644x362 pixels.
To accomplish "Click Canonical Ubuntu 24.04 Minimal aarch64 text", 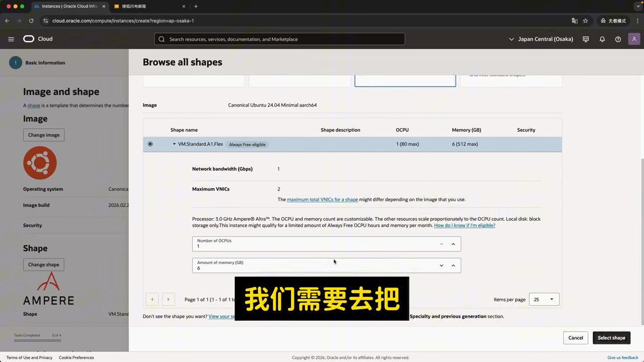I will pyautogui.click(x=272, y=105).
